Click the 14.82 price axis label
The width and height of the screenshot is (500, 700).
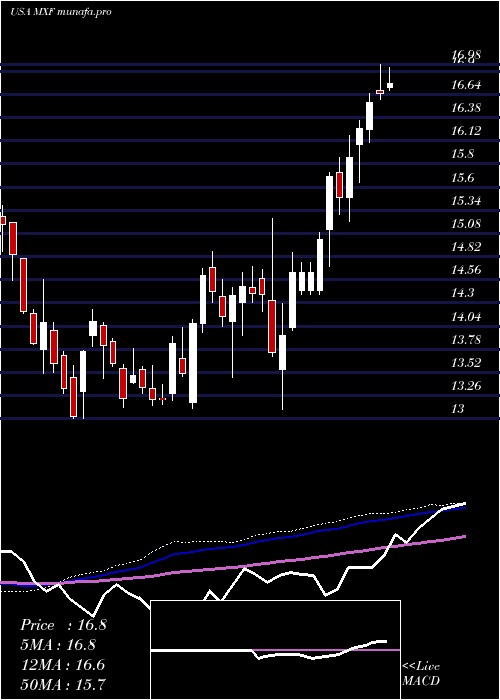point(466,246)
